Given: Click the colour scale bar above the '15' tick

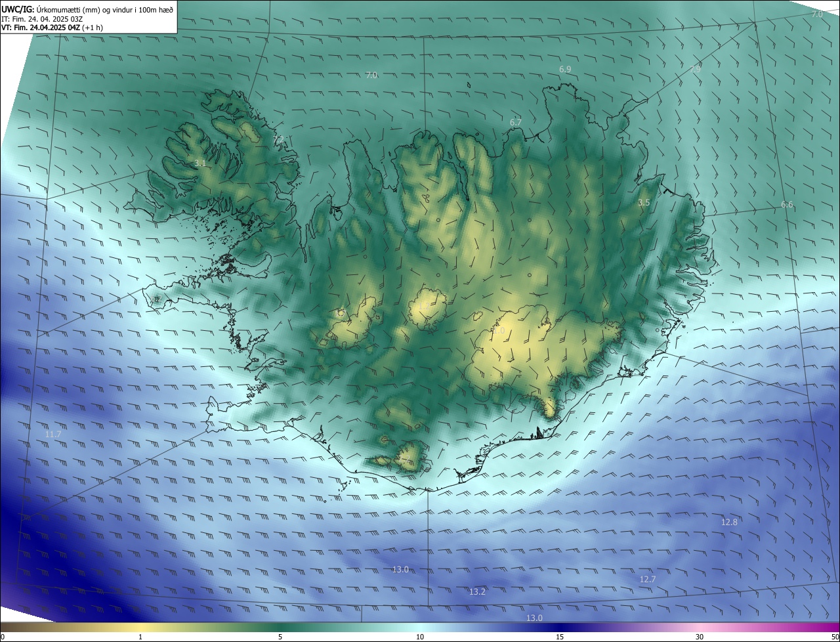Looking at the screenshot, I should click(560, 627).
